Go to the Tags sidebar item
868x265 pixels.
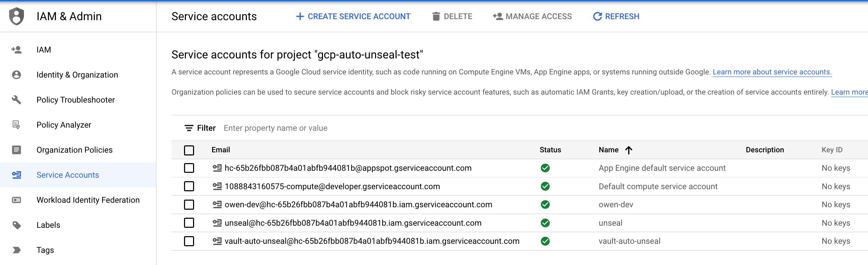click(x=45, y=250)
